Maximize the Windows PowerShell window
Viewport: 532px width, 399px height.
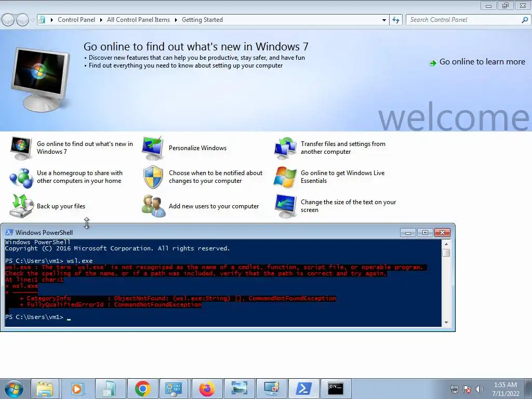(x=425, y=232)
